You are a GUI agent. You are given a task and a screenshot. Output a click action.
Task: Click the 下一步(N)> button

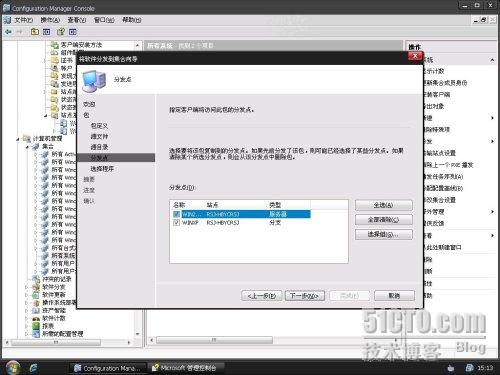[x=305, y=296]
